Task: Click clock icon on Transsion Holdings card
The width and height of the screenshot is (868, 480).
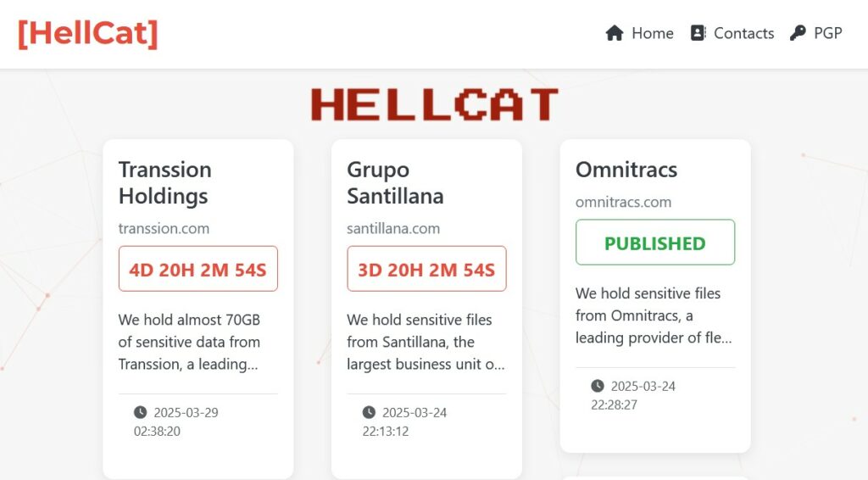Action: tap(140, 412)
